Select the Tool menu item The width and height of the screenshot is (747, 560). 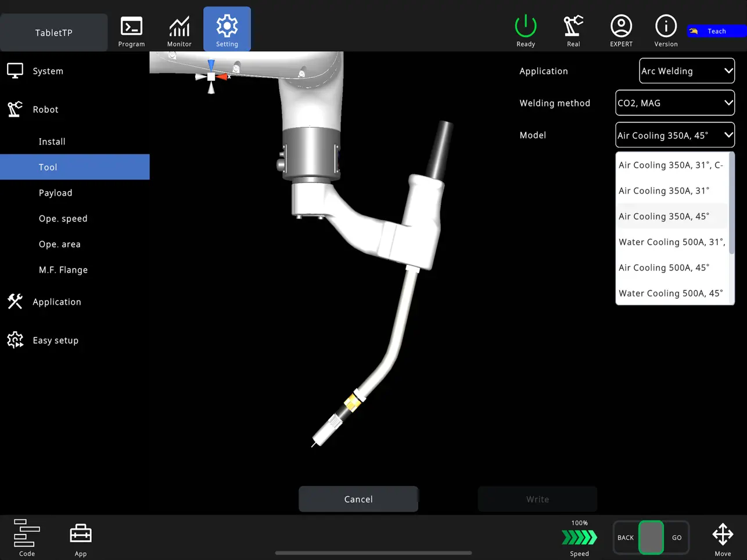coord(75,167)
